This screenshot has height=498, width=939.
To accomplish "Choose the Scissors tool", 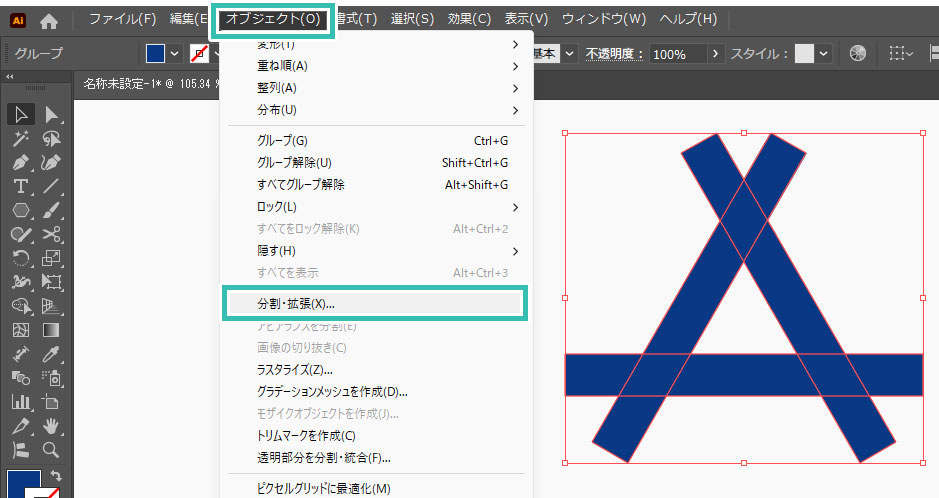I will click(51, 234).
